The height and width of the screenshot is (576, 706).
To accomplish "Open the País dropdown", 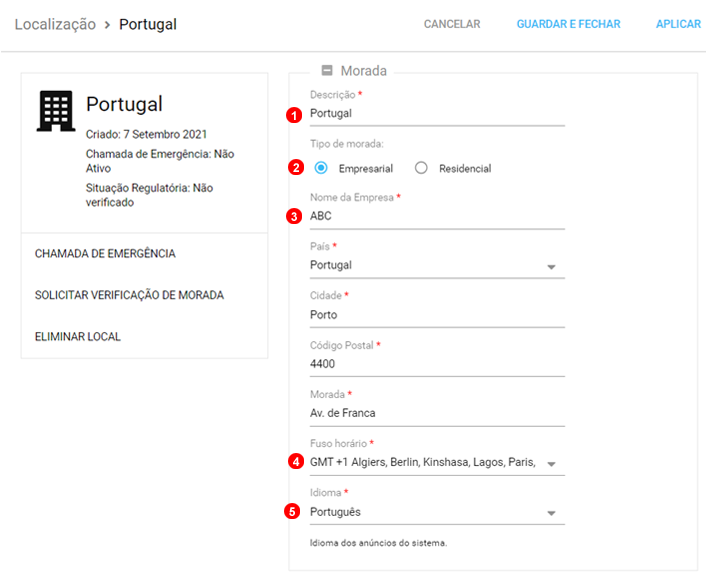I will (x=550, y=266).
